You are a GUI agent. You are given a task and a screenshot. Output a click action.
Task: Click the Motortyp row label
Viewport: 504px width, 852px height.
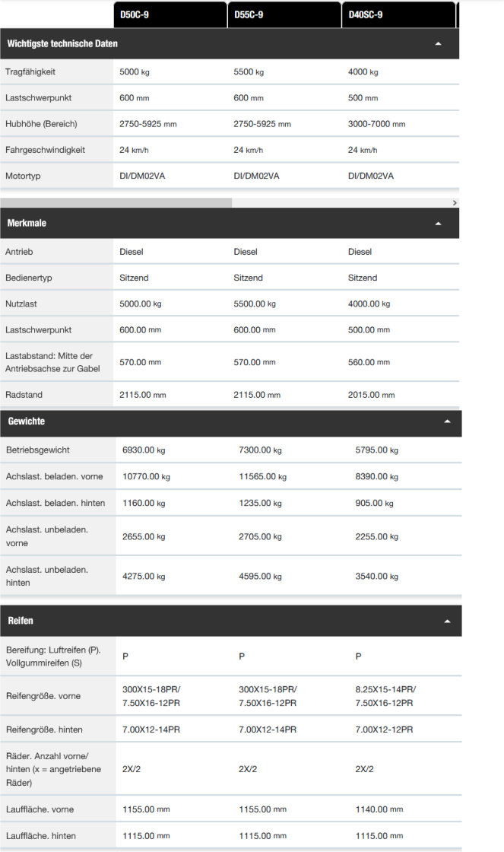(23, 176)
